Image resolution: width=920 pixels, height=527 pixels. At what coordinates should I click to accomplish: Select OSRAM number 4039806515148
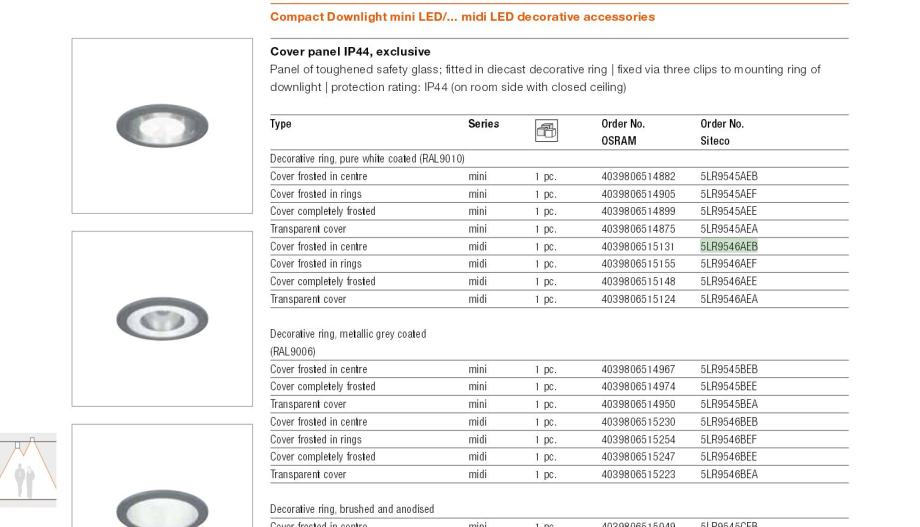tap(638, 282)
